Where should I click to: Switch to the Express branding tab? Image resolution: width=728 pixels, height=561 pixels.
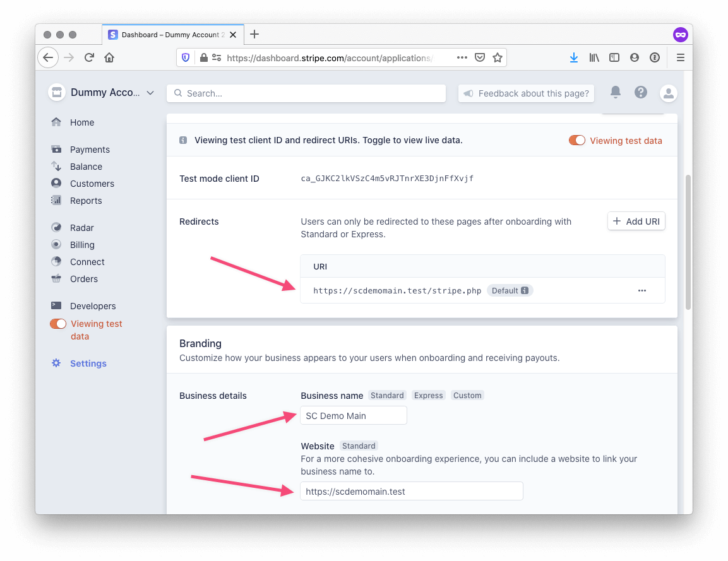tap(428, 395)
